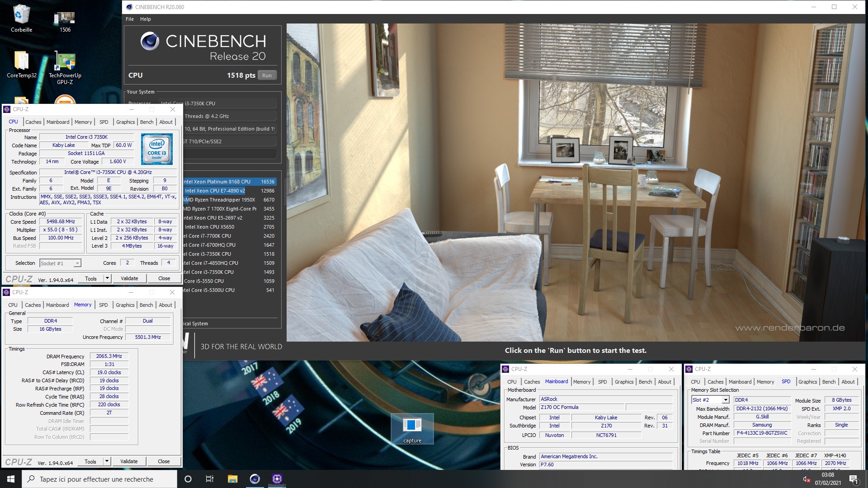Open Cinebench File menu
Viewport: 868px width, 488px height.
click(130, 19)
